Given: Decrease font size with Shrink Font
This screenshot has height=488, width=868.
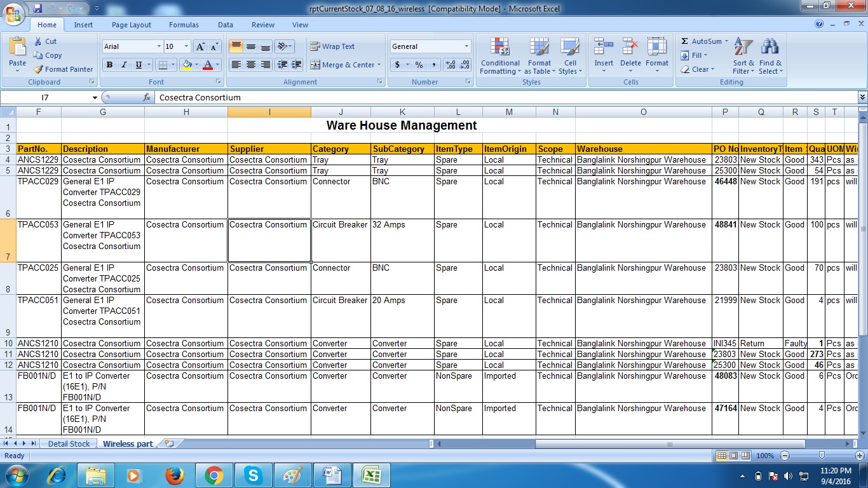Looking at the screenshot, I should point(214,46).
